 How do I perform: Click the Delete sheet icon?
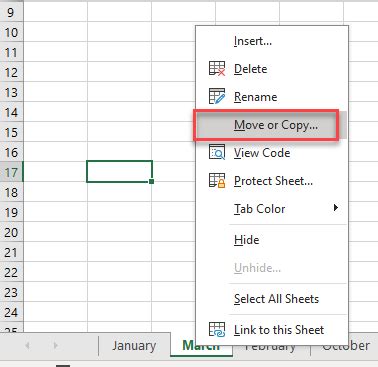click(217, 69)
